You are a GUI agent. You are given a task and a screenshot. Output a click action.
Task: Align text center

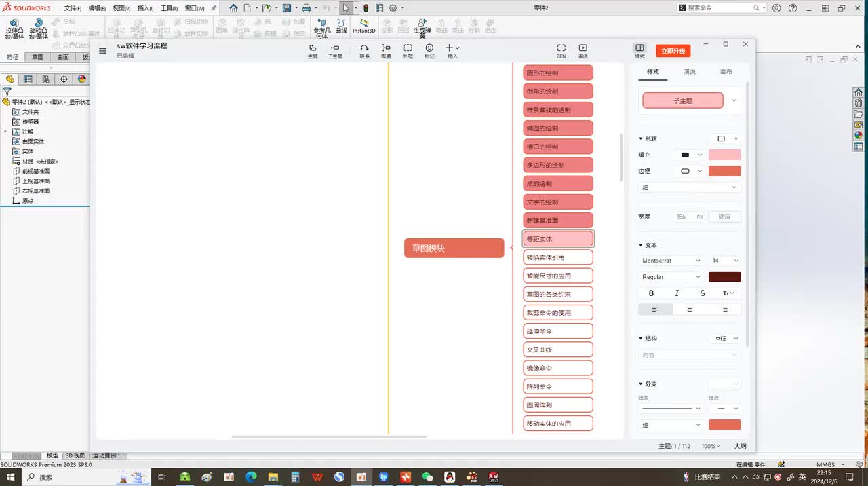click(690, 310)
